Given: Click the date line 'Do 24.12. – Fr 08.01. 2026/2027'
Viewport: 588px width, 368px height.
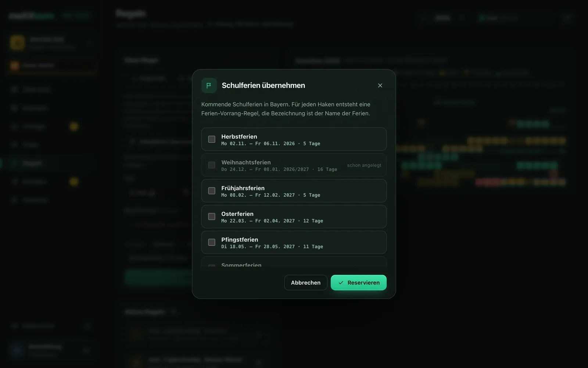Looking at the screenshot, I should (265, 169).
